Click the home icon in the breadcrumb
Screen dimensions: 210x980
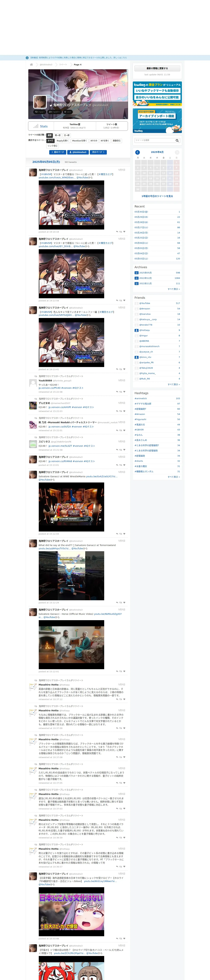click(x=31, y=65)
